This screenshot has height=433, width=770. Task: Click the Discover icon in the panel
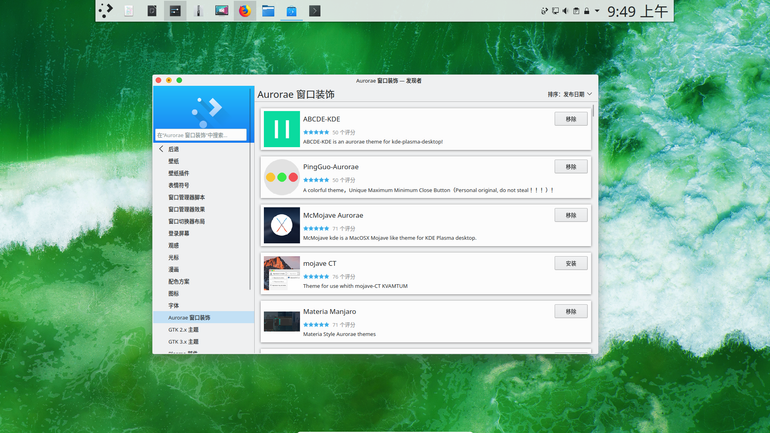coord(291,10)
